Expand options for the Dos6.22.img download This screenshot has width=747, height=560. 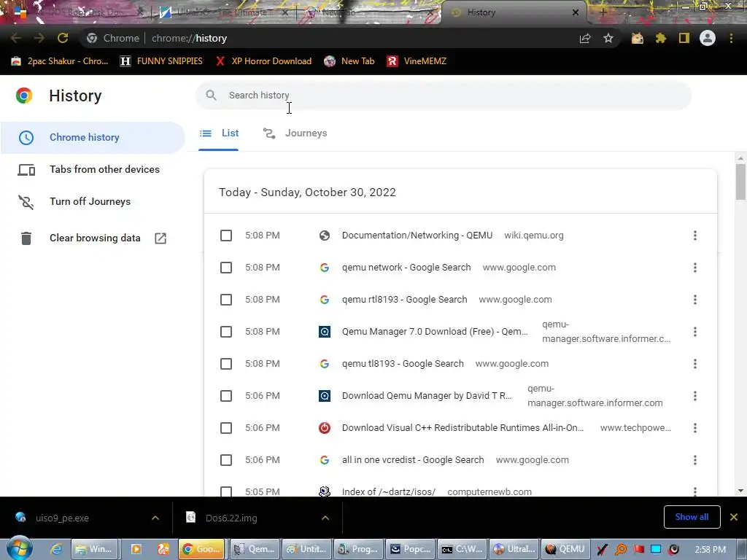[325, 518]
